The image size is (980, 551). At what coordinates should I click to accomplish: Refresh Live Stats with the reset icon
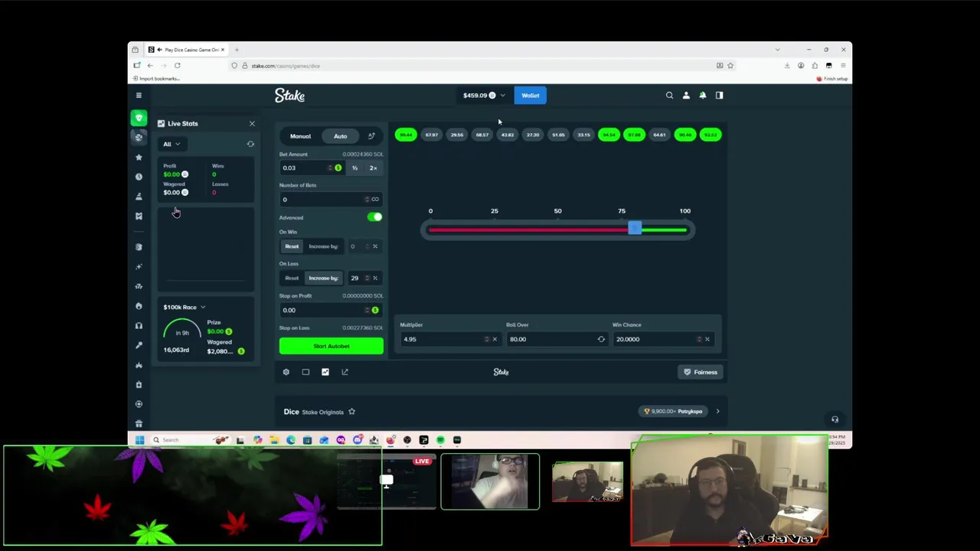coord(250,144)
